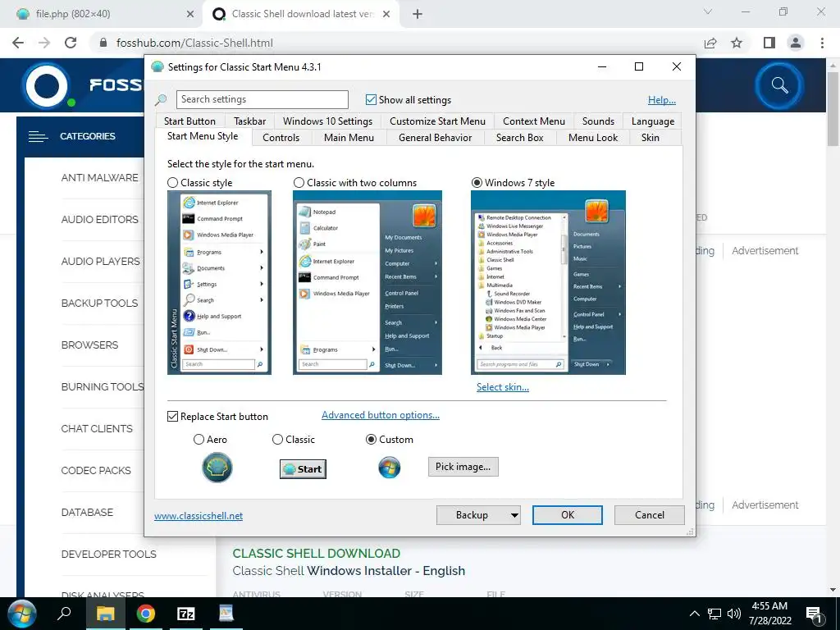Uncheck Show all settings
Viewport: 840px width, 630px height.
click(x=371, y=99)
